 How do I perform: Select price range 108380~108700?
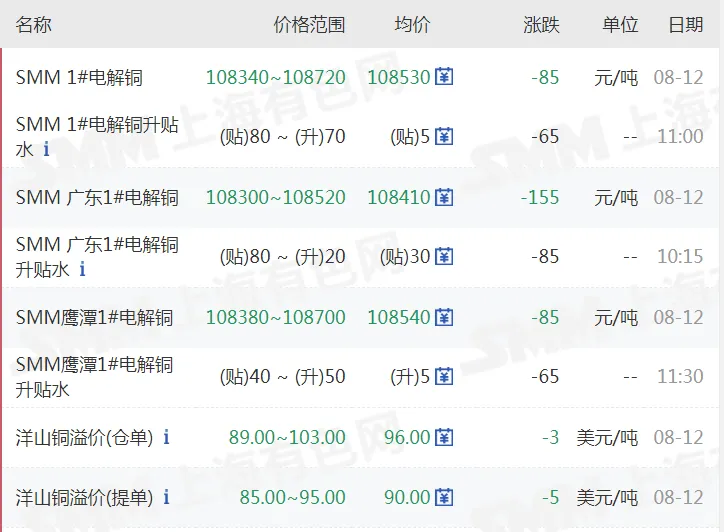(276, 317)
